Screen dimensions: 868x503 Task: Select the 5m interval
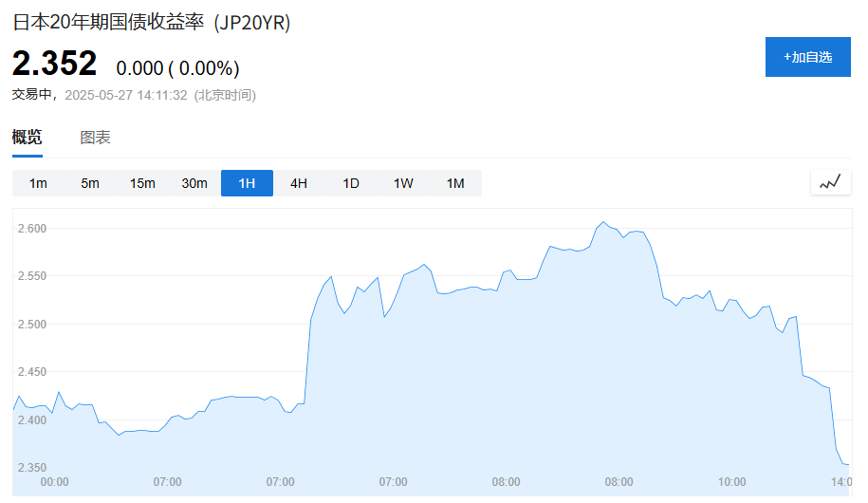tap(90, 183)
